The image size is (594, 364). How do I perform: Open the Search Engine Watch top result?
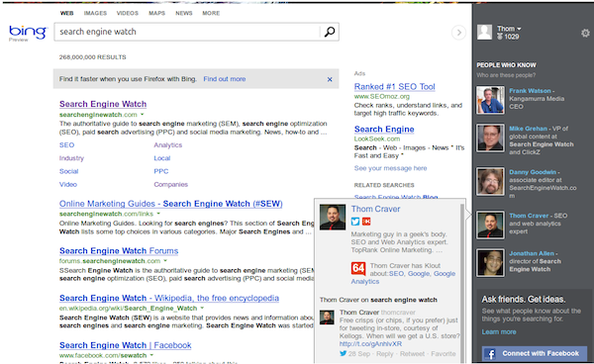coord(103,104)
